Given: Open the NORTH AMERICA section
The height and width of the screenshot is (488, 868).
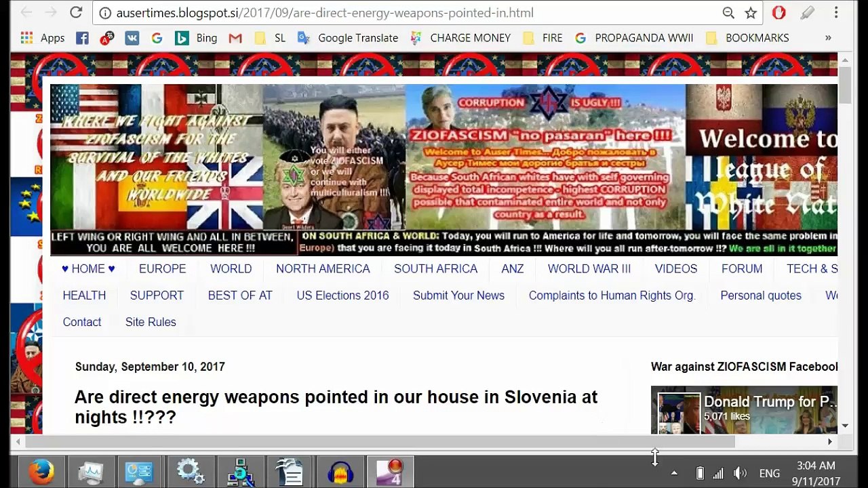Looking at the screenshot, I should (x=323, y=269).
